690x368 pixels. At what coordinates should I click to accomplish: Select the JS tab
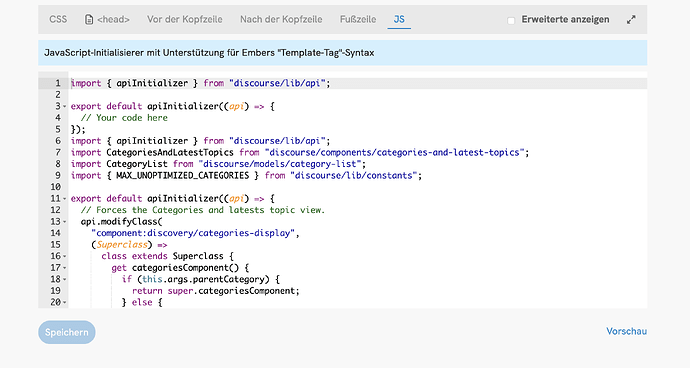pyautogui.click(x=399, y=19)
